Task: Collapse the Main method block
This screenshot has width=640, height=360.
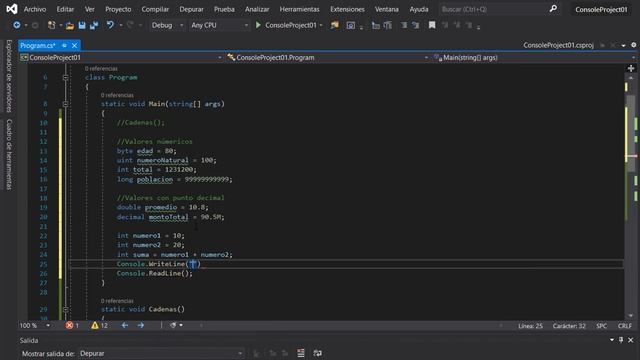Action: (65, 104)
